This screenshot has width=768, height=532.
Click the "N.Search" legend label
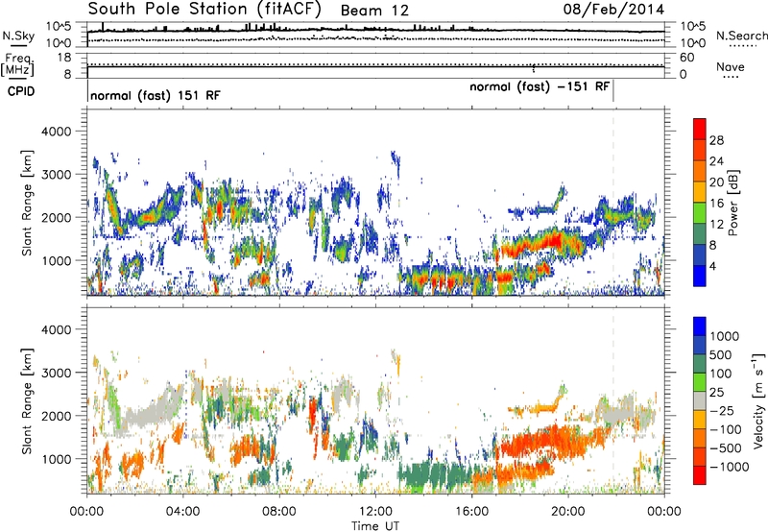tap(741, 36)
